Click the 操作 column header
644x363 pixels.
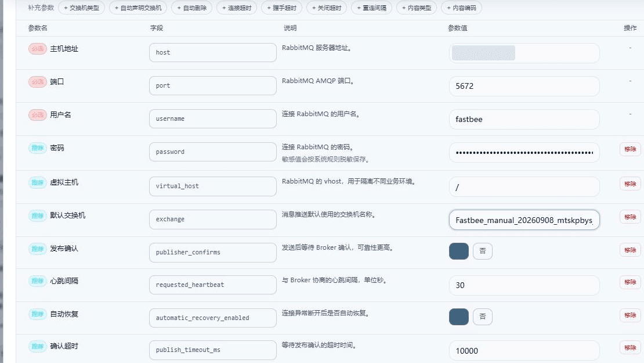630,28
